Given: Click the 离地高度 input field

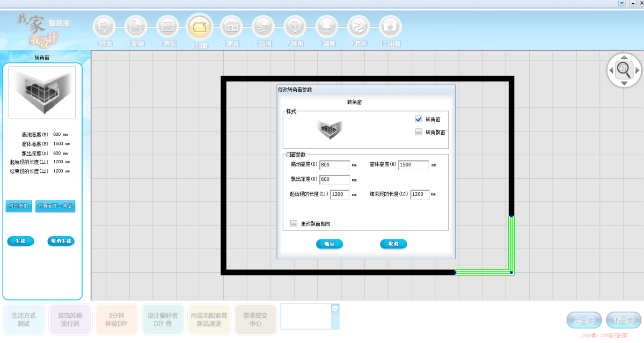Looking at the screenshot, I should point(334,165).
